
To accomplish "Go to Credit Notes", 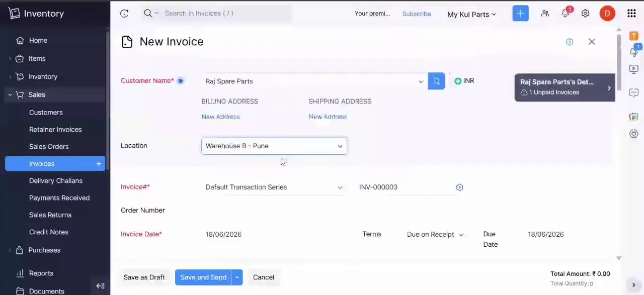I will pyautogui.click(x=49, y=232).
